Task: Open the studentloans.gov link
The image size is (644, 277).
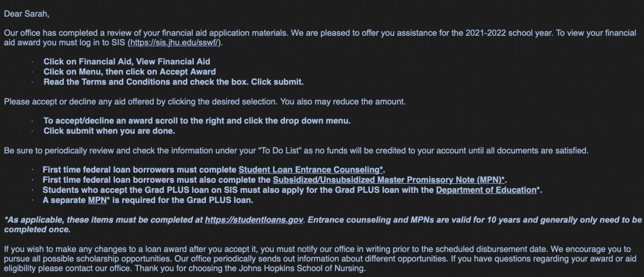Action: (254, 220)
